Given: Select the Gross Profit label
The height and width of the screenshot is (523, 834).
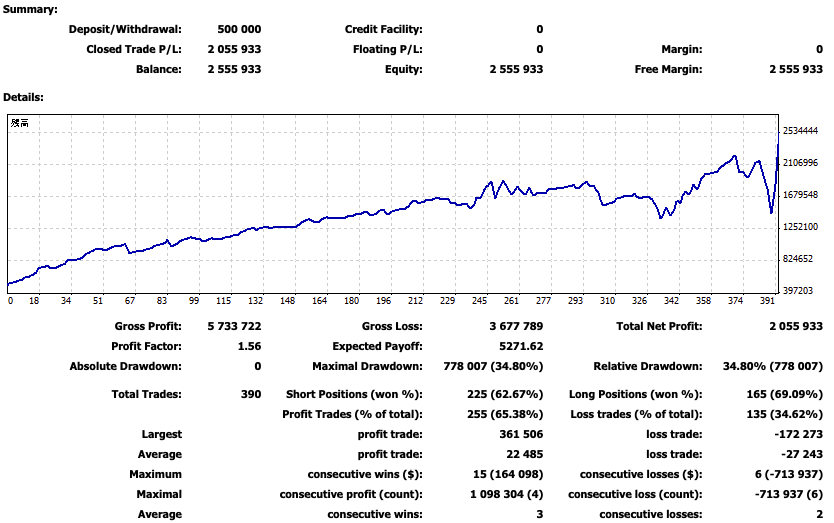Looking at the screenshot, I should [x=148, y=326].
